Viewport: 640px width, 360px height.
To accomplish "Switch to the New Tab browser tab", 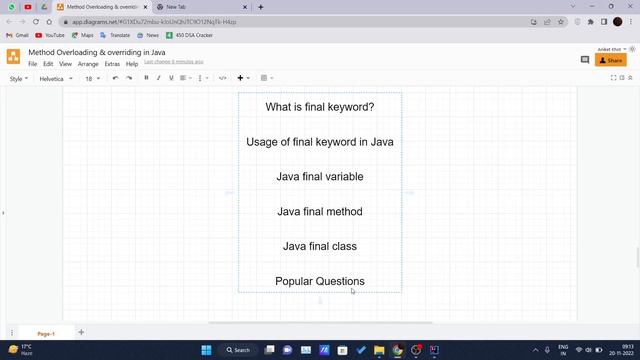I will 202,7.
